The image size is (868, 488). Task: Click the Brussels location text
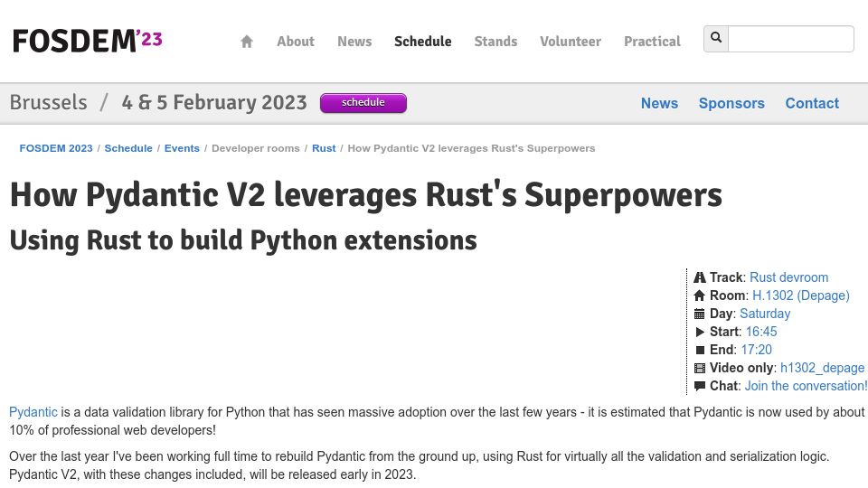(48, 102)
